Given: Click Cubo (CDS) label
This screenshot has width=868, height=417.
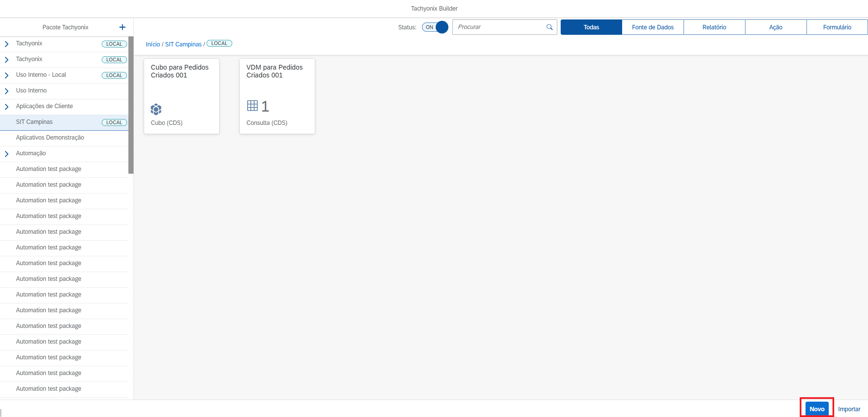Looking at the screenshot, I should point(167,123).
